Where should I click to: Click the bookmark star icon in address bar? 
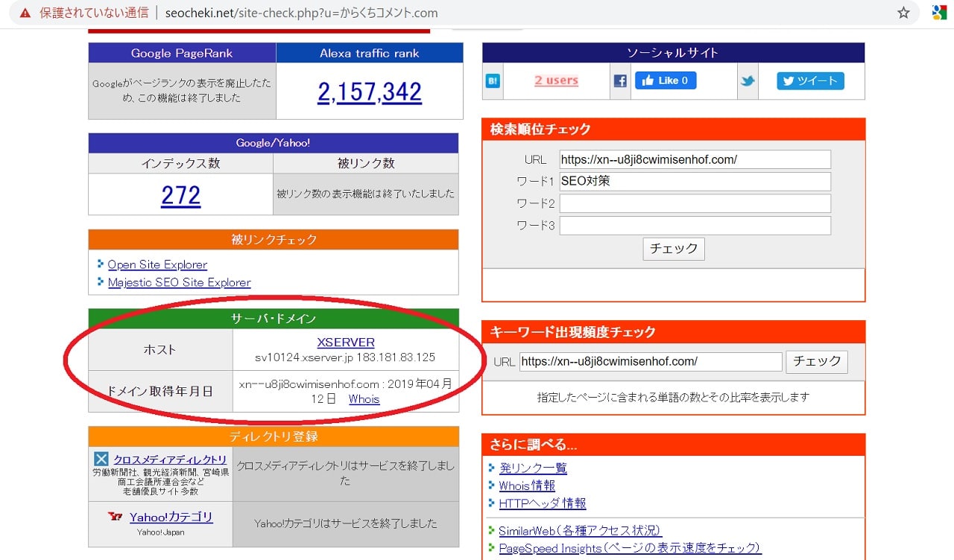point(903,13)
